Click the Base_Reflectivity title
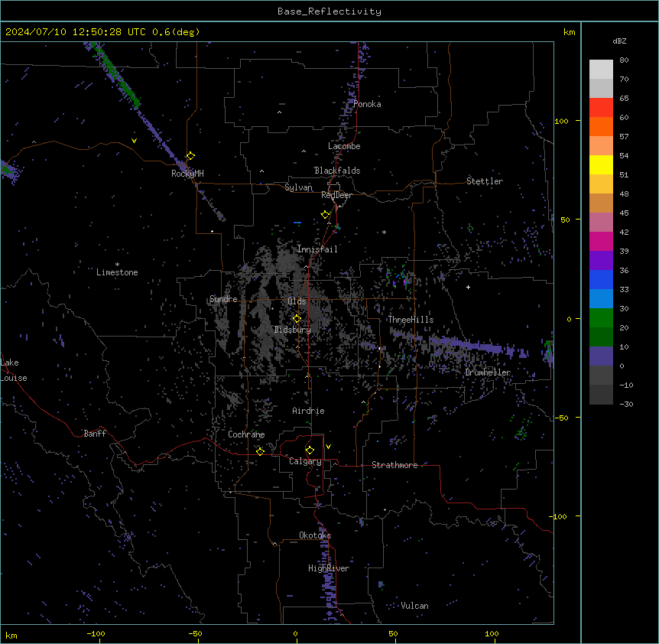The image size is (659, 644). pos(329,11)
